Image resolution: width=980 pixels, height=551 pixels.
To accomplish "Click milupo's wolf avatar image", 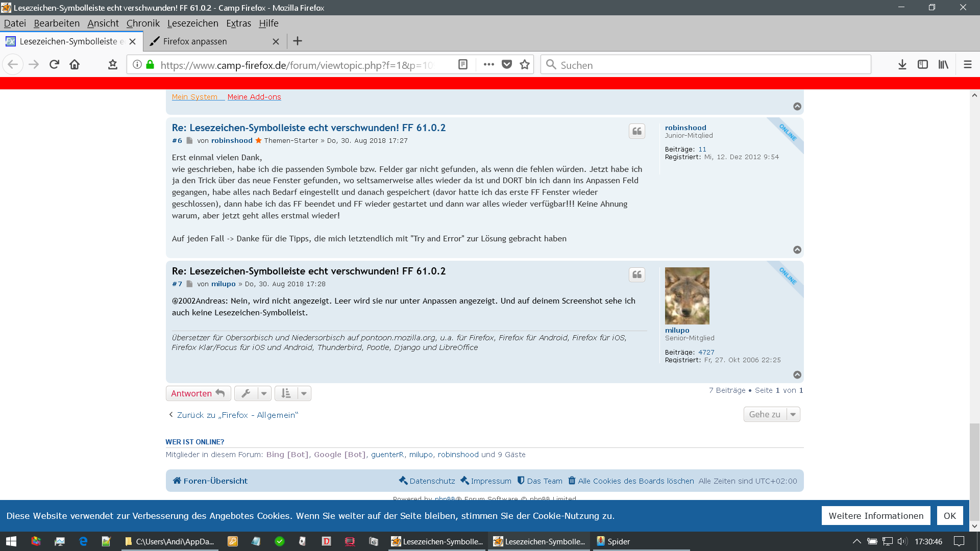I will (x=687, y=296).
